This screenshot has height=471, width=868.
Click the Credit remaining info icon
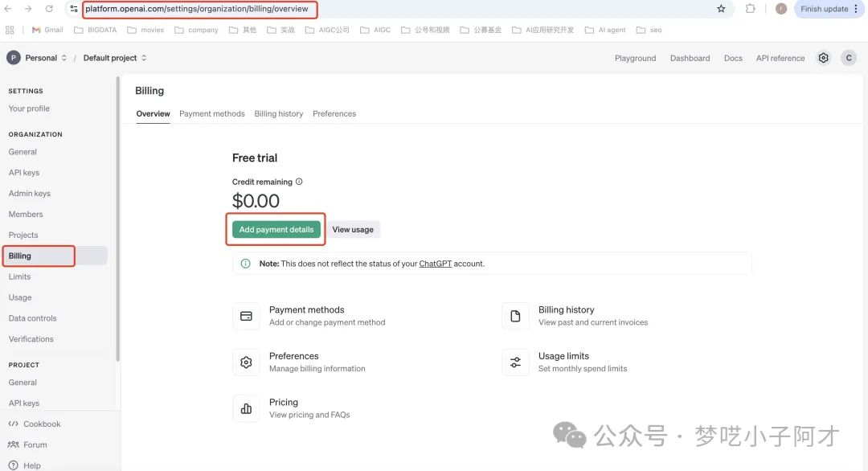299,182
